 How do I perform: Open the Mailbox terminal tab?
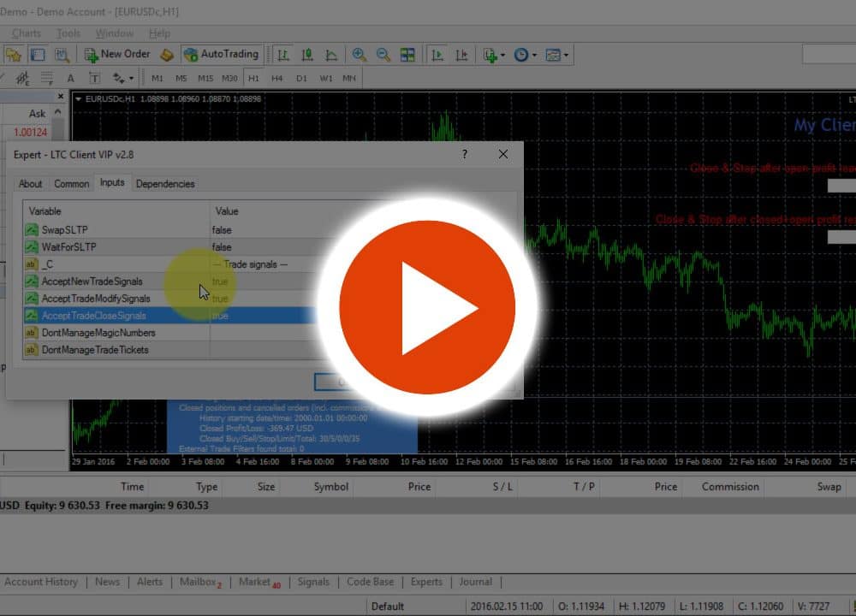pos(200,582)
